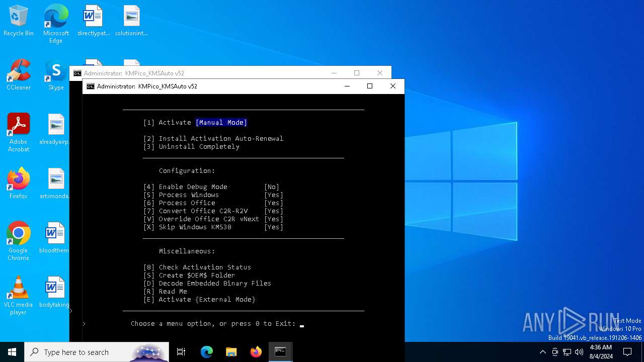Viewport: 644px width, 362px height.
Task: Click the Install Activation Auto-Renewal line
Action: (x=213, y=139)
